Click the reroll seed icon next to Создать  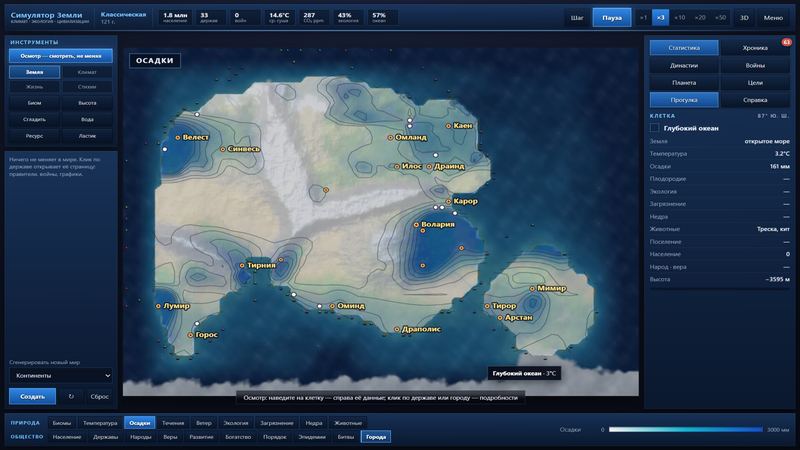click(x=71, y=396)
